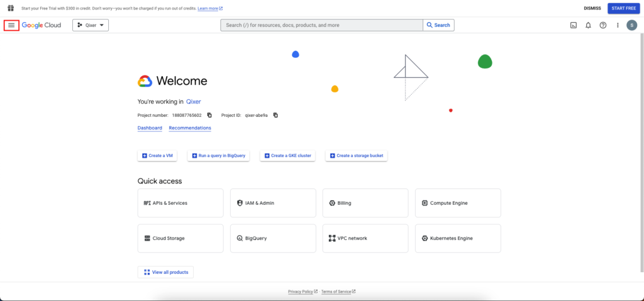Click the project number 188087765602
Image resolution: width=644 pixels, height=301 pixels.
pos(187,116)
